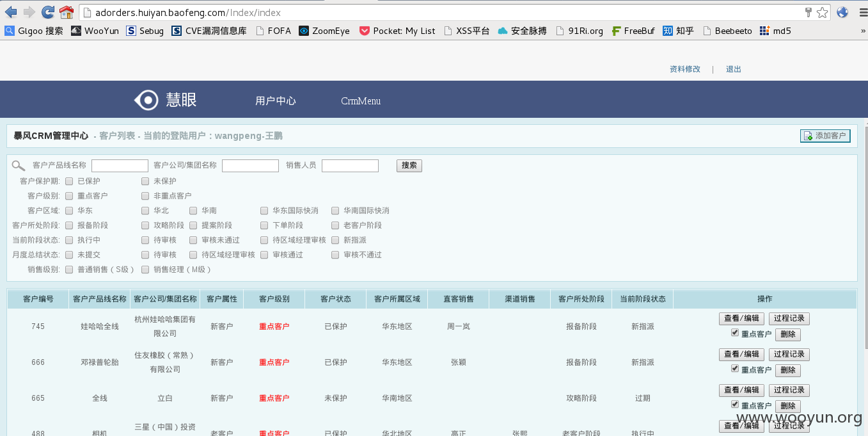Image resolution: width=868 pixels, height=436 pixels.
Task: Click 邓禄普轮胎 product cell
Action: click(100, 362)
